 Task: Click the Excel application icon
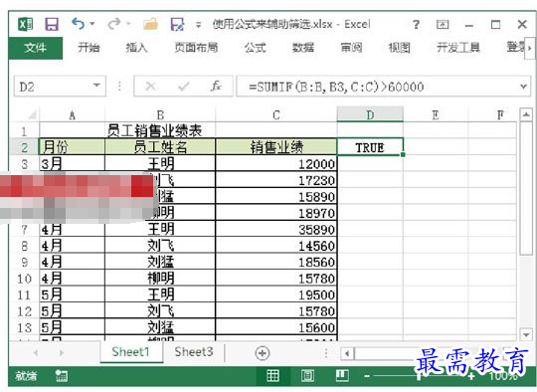(x=25, y=24)
